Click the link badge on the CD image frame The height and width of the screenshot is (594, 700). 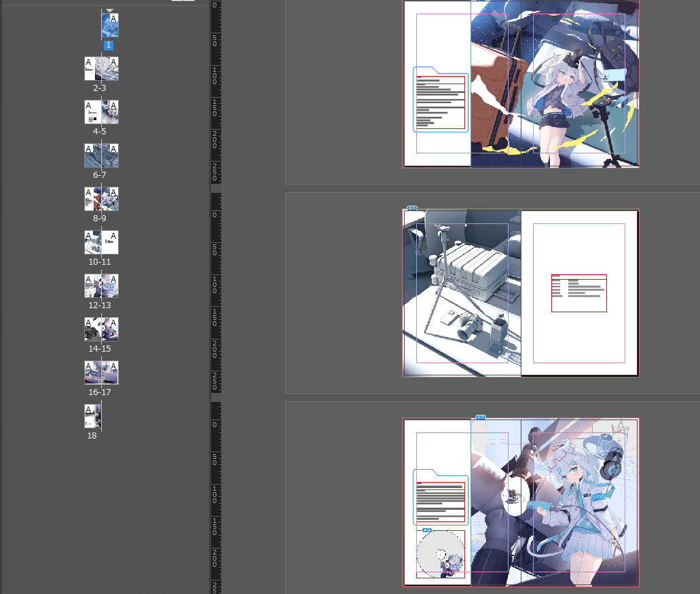[x=428, y=532]
